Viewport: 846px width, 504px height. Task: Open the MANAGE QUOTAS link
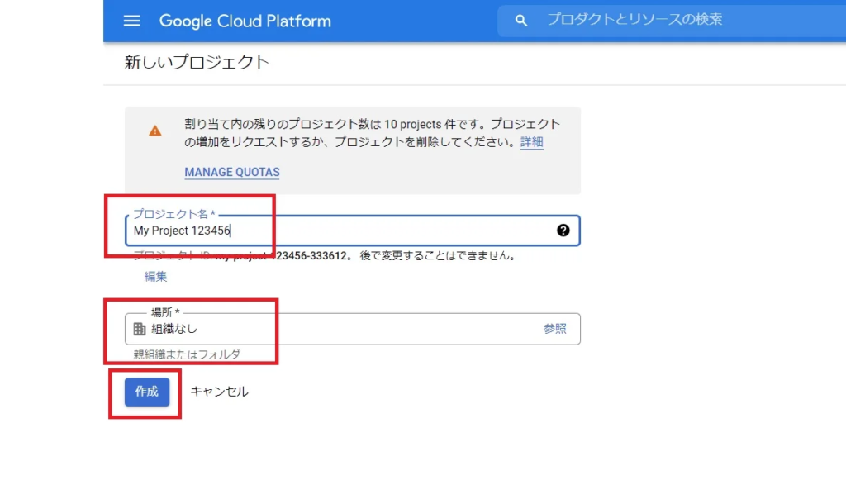click(232, 173)
